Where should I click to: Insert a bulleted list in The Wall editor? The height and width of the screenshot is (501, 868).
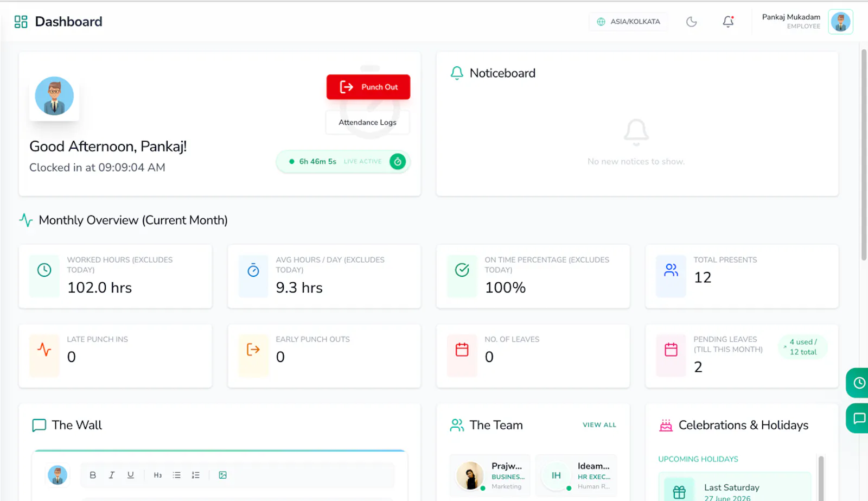point(177,475)
